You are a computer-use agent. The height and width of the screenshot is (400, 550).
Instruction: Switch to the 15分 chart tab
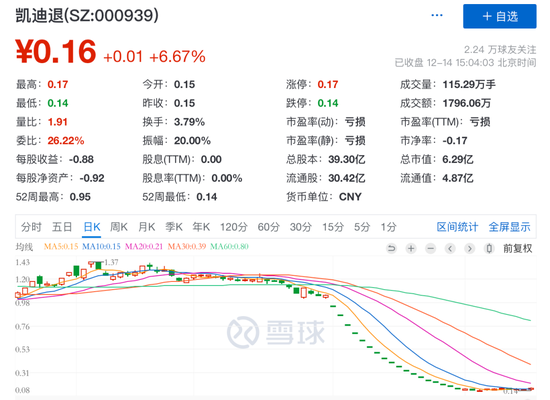point(333,227)
